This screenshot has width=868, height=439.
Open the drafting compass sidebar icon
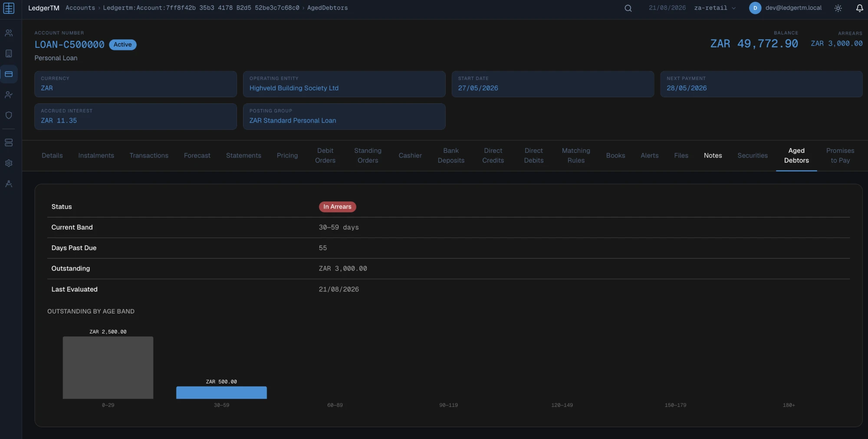[9, 184]
